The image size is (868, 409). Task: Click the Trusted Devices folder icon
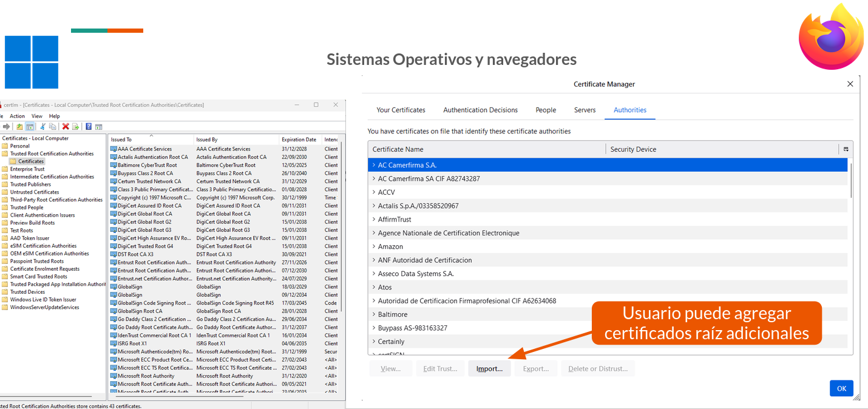[5, 292]
